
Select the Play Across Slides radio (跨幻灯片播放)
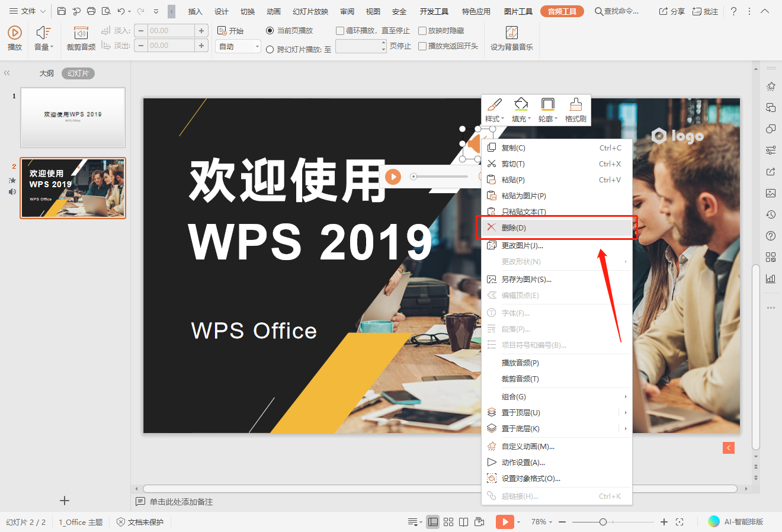[270, 50]
